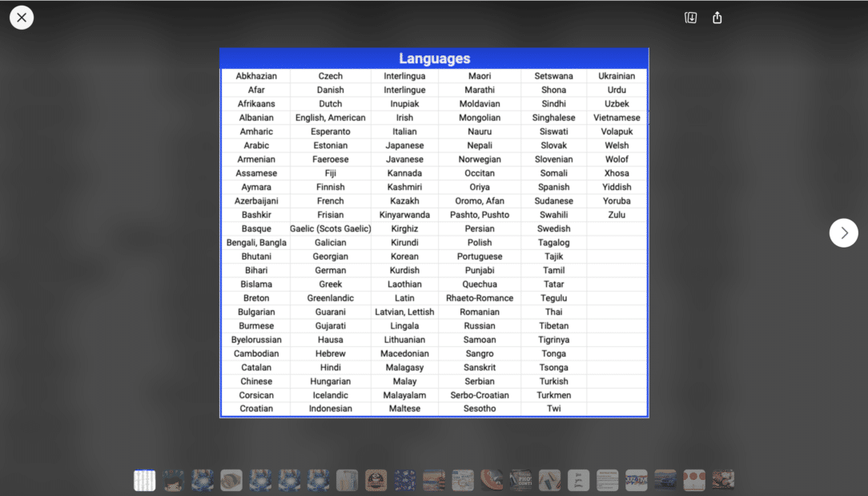The width and height of the screenshot is (868, 496).
Task: Select the last thumbnail in the strip
Action: (723, 480)
